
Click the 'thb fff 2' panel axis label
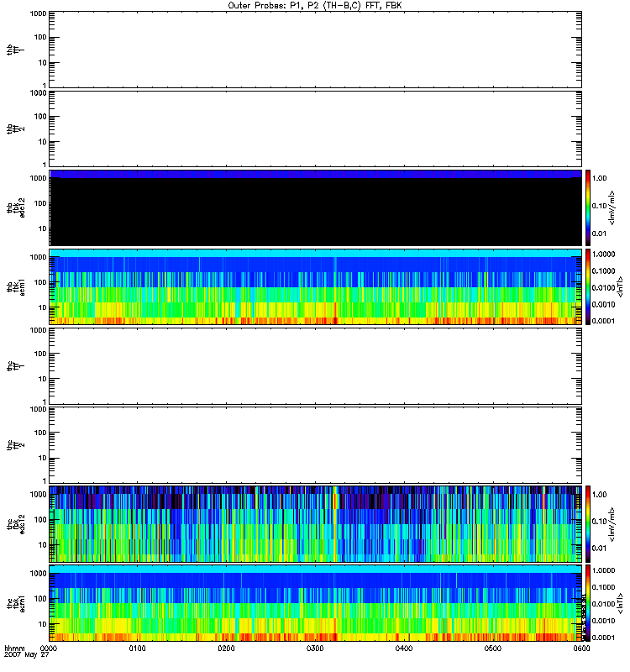[15, 129]
